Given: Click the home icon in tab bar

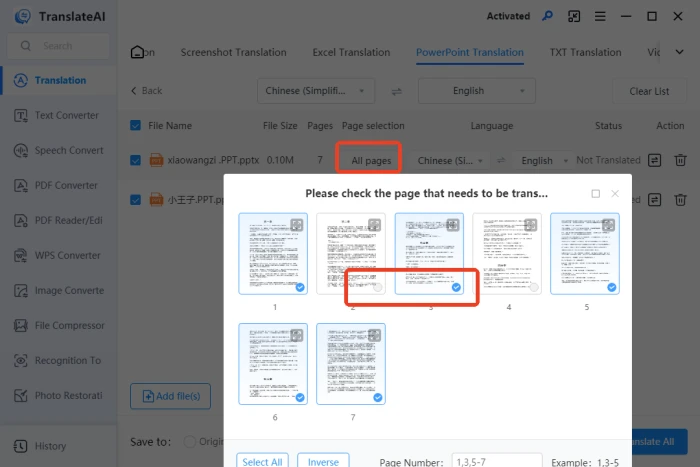Looking at the screenshot, I should 138,52.
